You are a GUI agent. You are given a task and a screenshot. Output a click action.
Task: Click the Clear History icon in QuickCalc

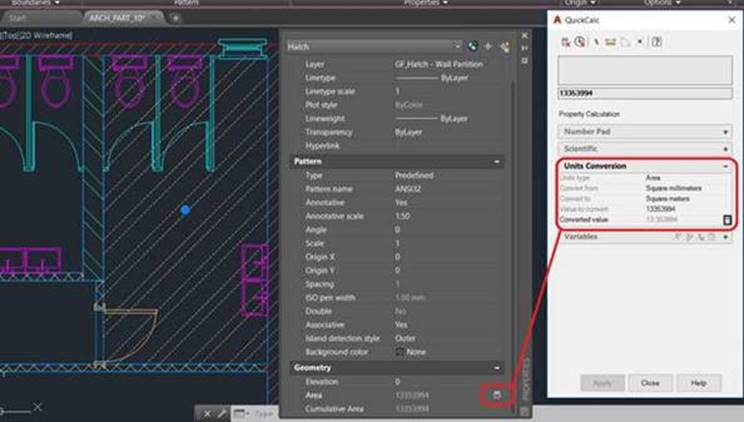580,42
